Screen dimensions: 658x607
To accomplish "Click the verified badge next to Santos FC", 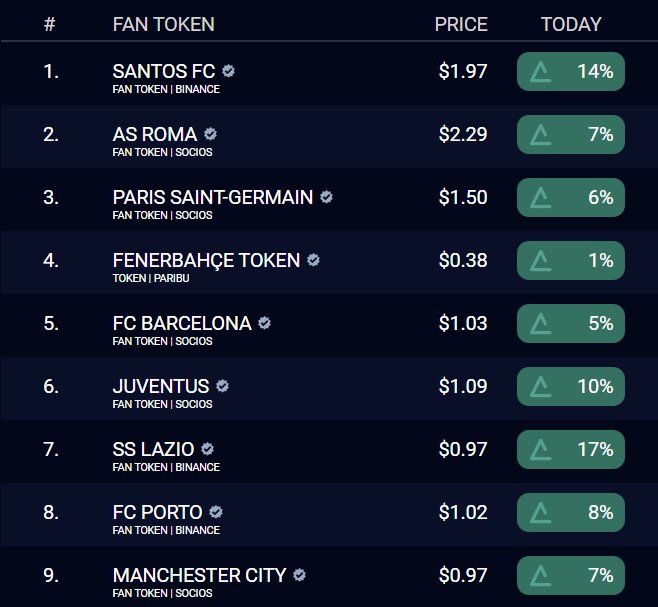I will tap(229, 72).
